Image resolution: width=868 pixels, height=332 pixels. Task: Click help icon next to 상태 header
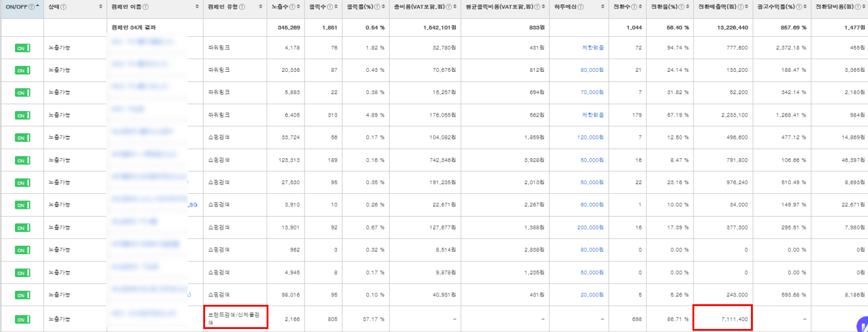point(63,7)
